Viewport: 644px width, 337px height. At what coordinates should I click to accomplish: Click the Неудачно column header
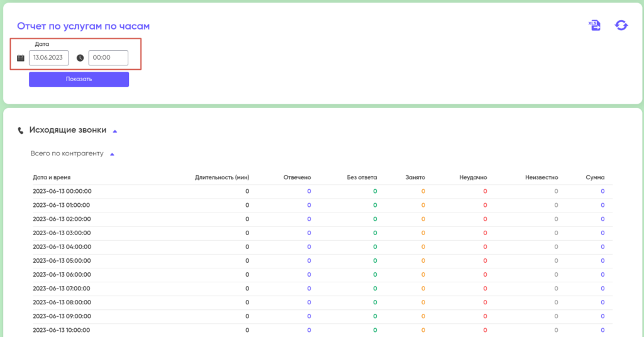point(473,177)
